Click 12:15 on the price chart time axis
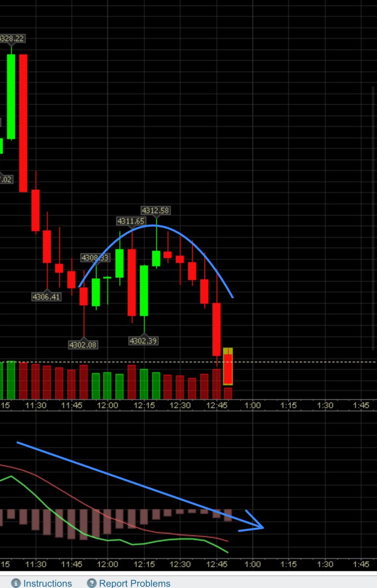The height and width of the screenshot is (588, 377). [x=144, y=405]
